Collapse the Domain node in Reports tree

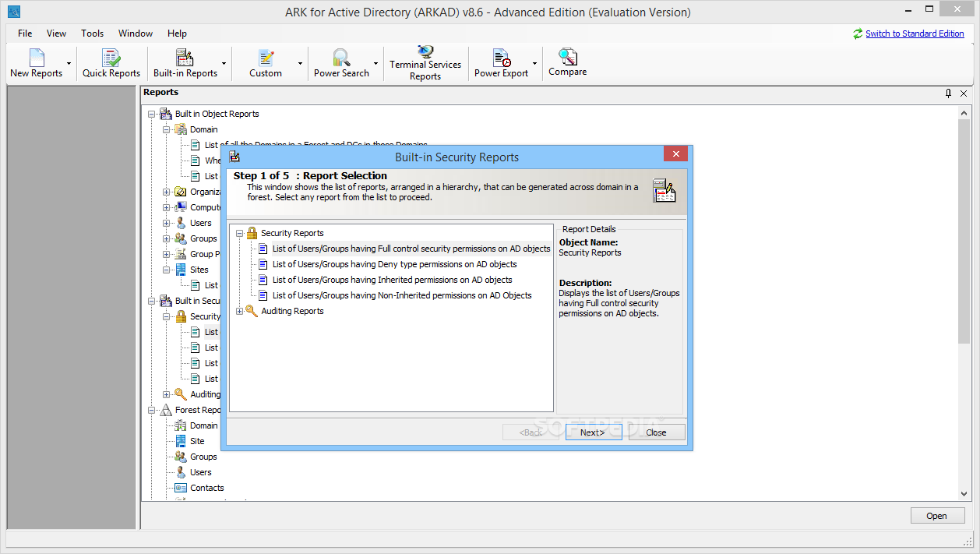[x=167, y=129]
